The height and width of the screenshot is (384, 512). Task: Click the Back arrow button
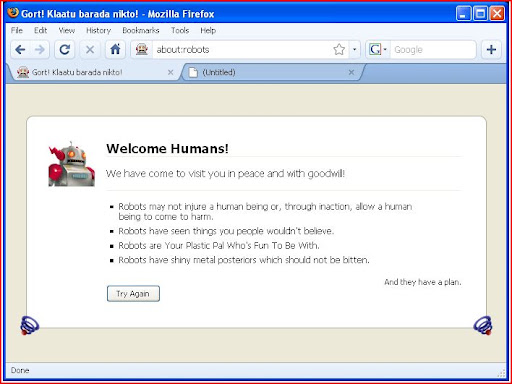[x=21, y=50]
